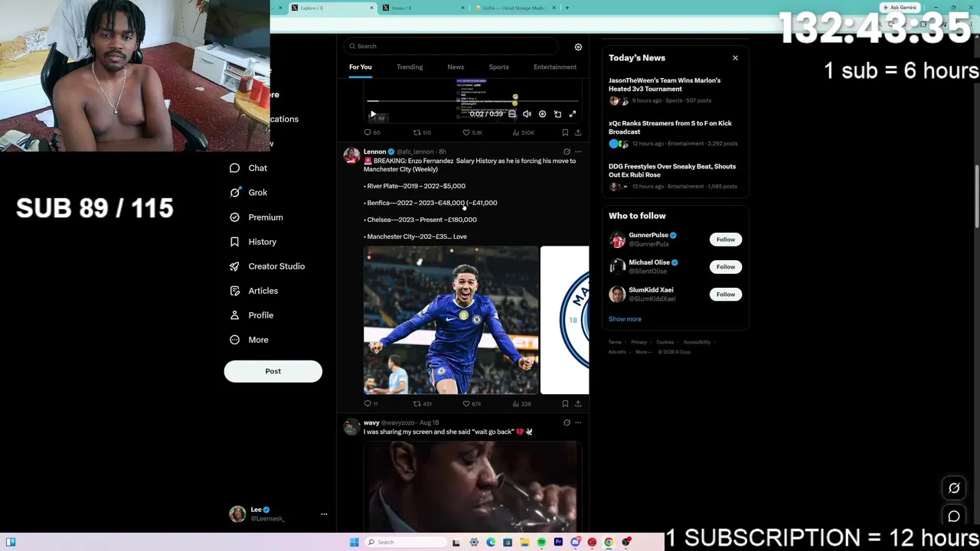
Task: Switch to the News tab
Action: [456, 67]
